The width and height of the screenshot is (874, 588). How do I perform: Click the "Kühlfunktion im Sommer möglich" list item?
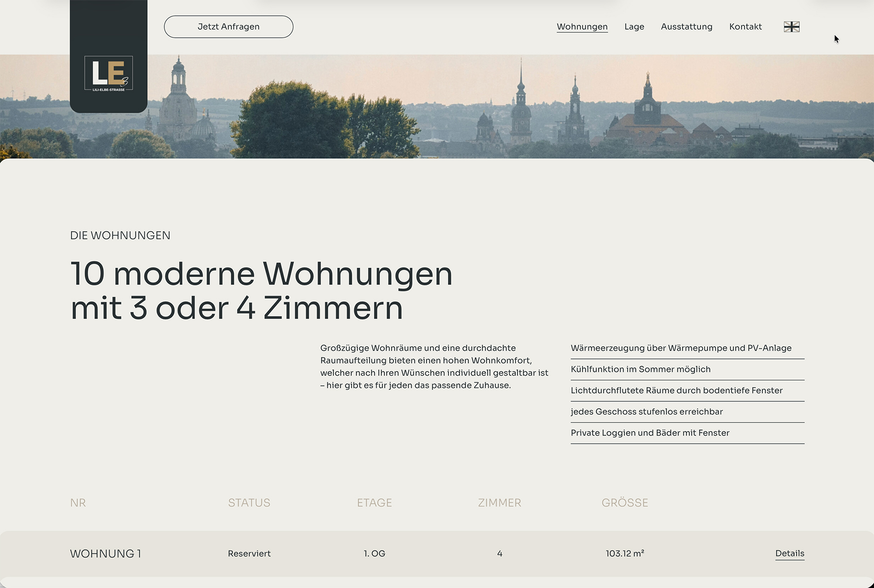click(x=641, y=369)
